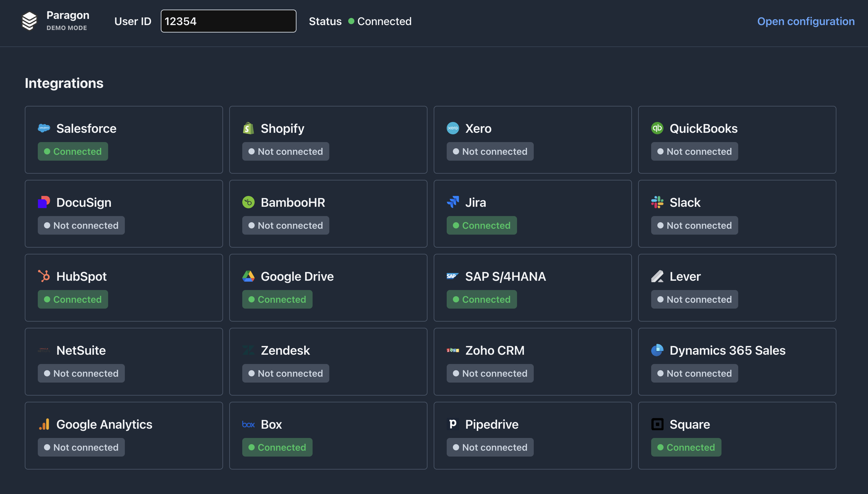Select the Dynamics 365 Sales title
The width and height of the screenshot is (868, 494).
click(727, 351)
